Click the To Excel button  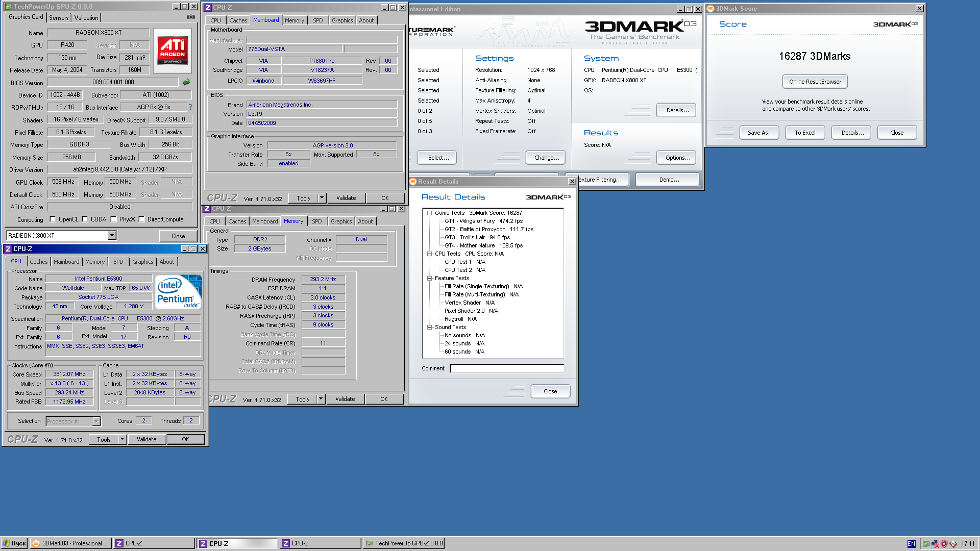point(805,133)
